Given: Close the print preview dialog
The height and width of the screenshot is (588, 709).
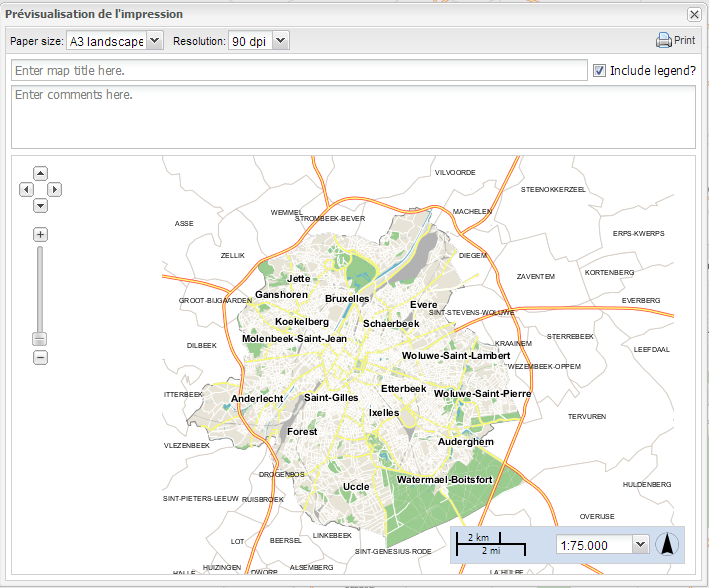Looking at the screenshot, I should pyautogui.click(x=694, y=14).
